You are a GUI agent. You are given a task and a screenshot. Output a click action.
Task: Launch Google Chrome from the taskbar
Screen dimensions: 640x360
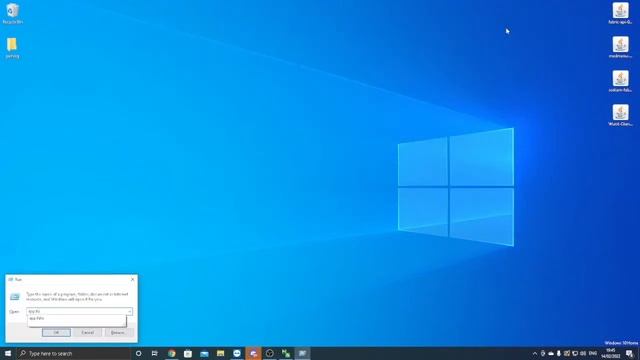(x=171, y=353)
